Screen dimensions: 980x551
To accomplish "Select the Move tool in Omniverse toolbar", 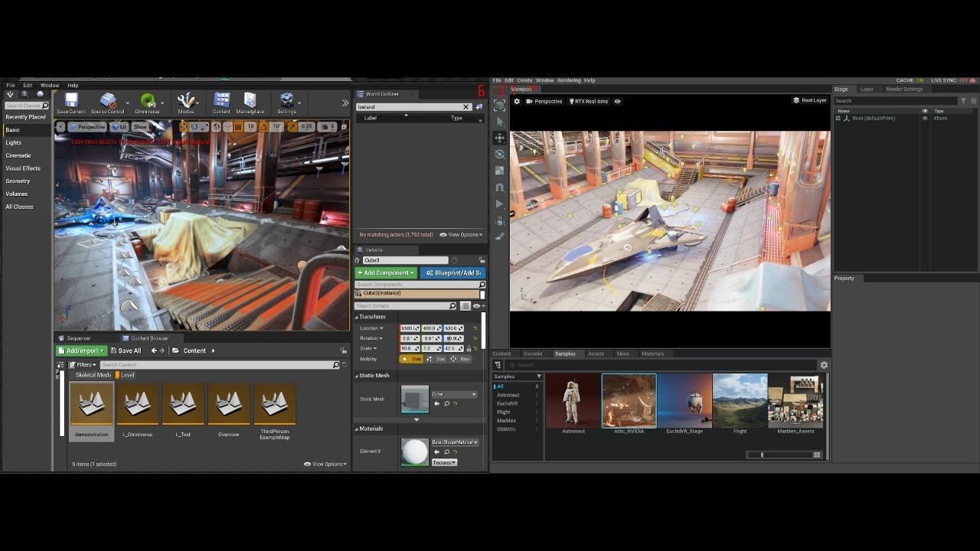I will click(499, 138).
